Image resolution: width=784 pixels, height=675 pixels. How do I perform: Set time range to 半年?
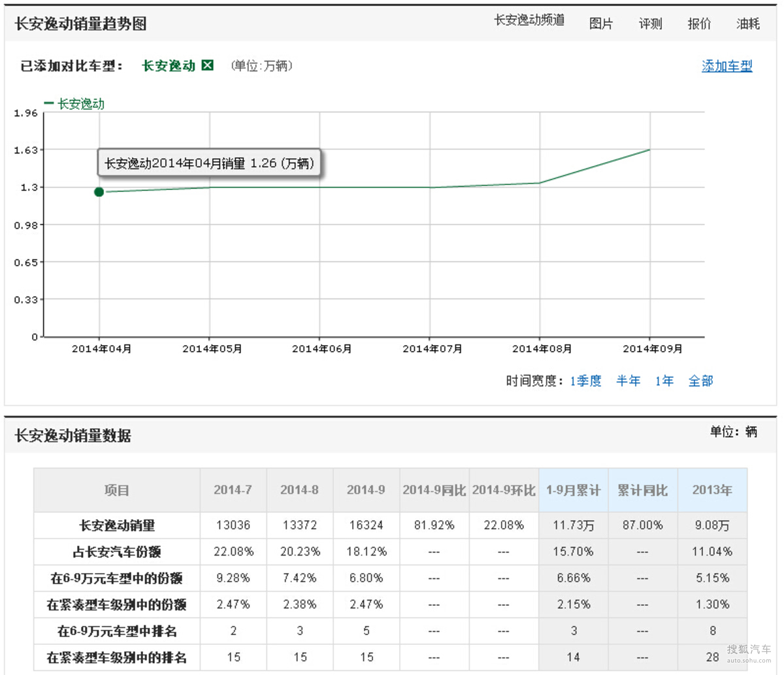tap(628, 381)
